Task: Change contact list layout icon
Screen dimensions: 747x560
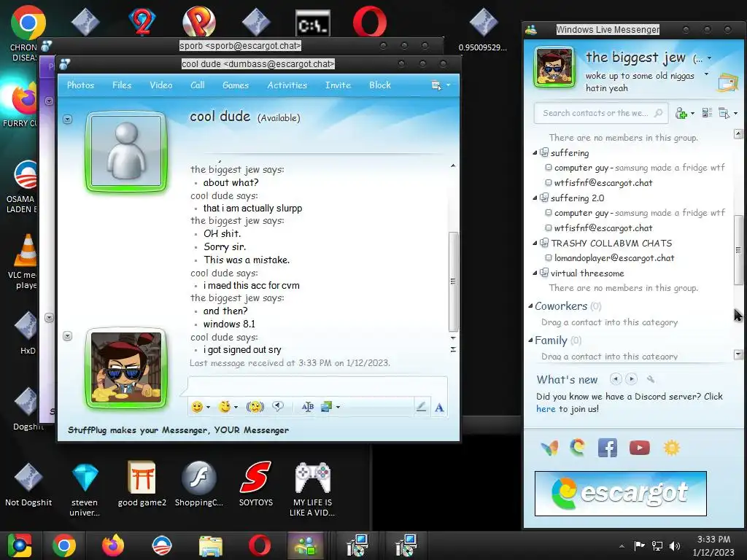Action: click(x=707, y=113)
